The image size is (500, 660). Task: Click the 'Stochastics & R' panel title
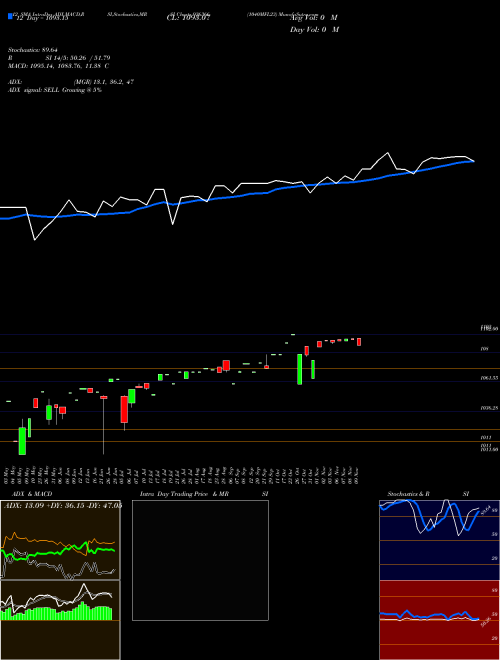click(x=408, y=494)
